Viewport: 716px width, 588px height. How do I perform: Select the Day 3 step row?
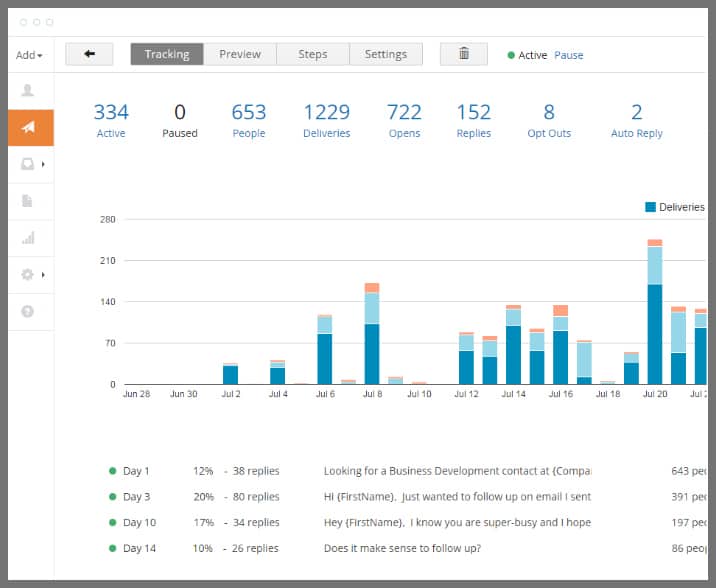point(137,496)
